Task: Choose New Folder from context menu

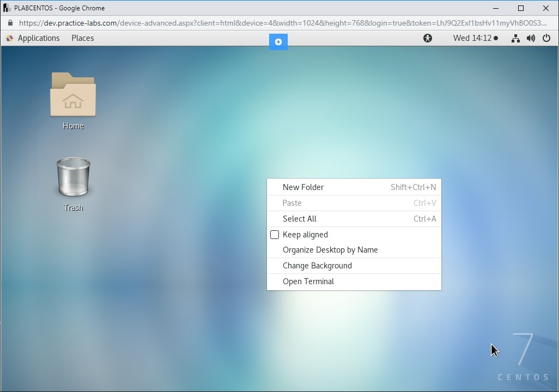Action: 303,187
